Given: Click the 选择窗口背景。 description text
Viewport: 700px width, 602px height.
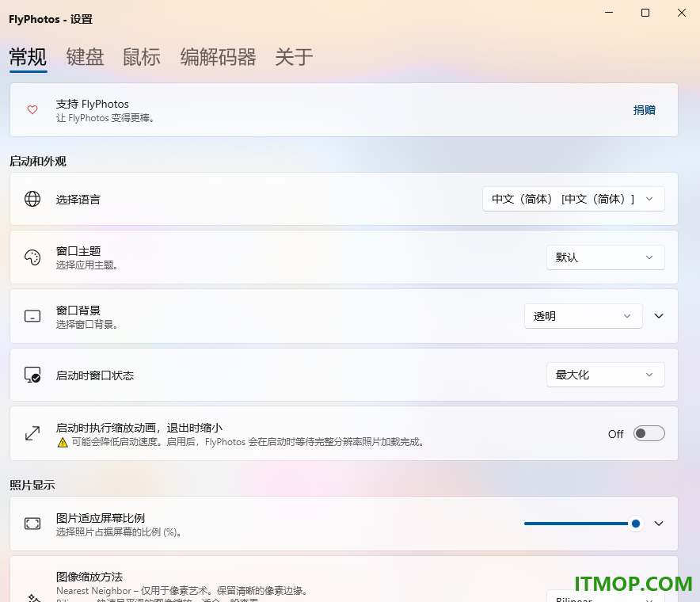Looking at the screenshot, I should click(x=86, y=324).
